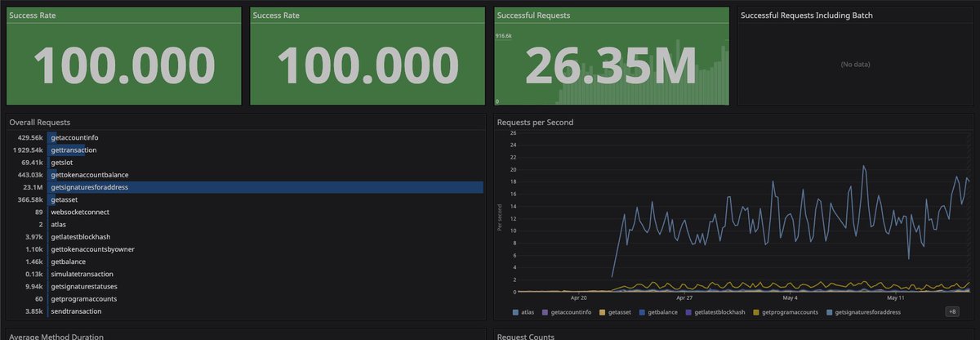Toggle atlas series label in legend
This screenshot has width=980, height=340.
(x=528, y=312)
